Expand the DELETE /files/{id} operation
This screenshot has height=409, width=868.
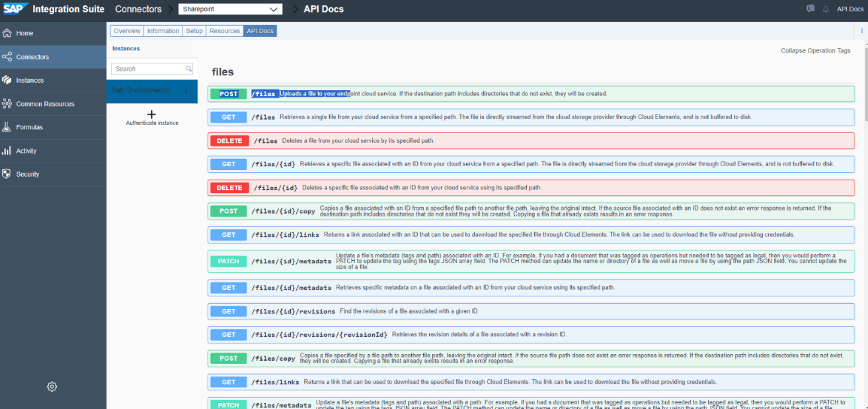click(x=229, y=188)
